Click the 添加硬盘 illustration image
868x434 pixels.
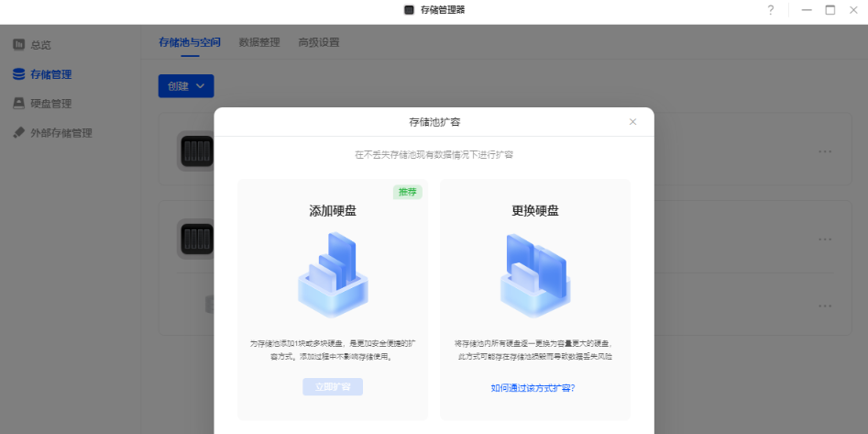point(333,274)
